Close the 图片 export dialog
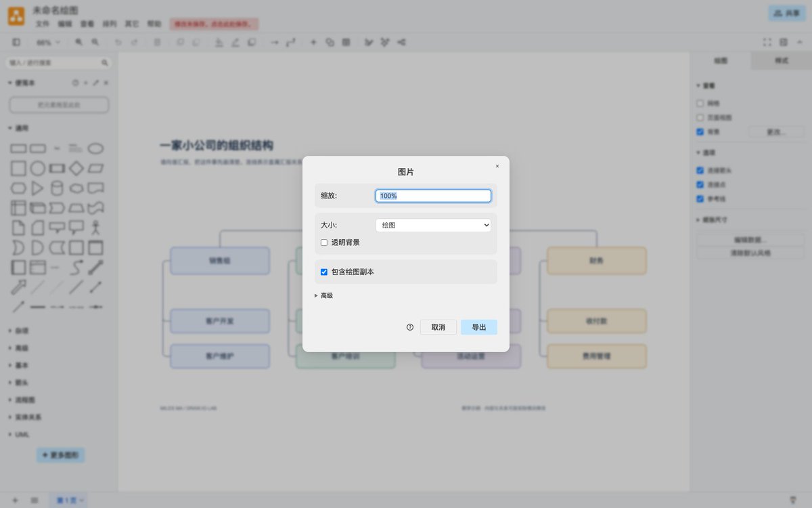 [497, 166]
